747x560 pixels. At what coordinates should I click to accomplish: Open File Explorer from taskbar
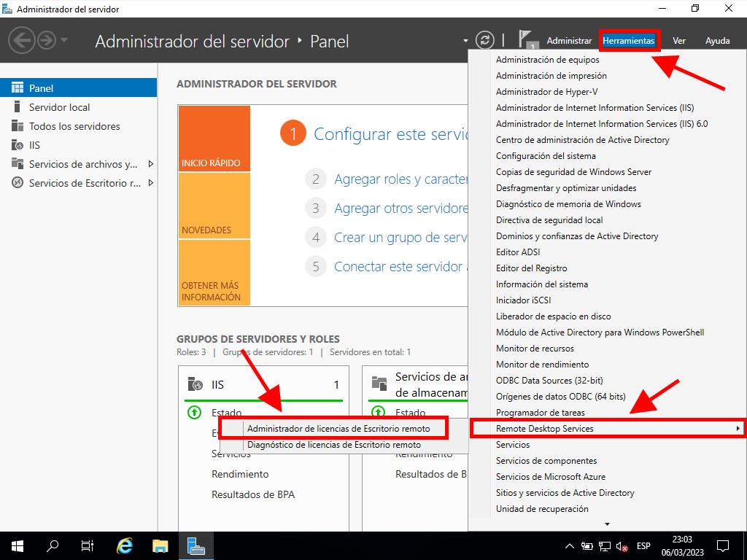160,545
